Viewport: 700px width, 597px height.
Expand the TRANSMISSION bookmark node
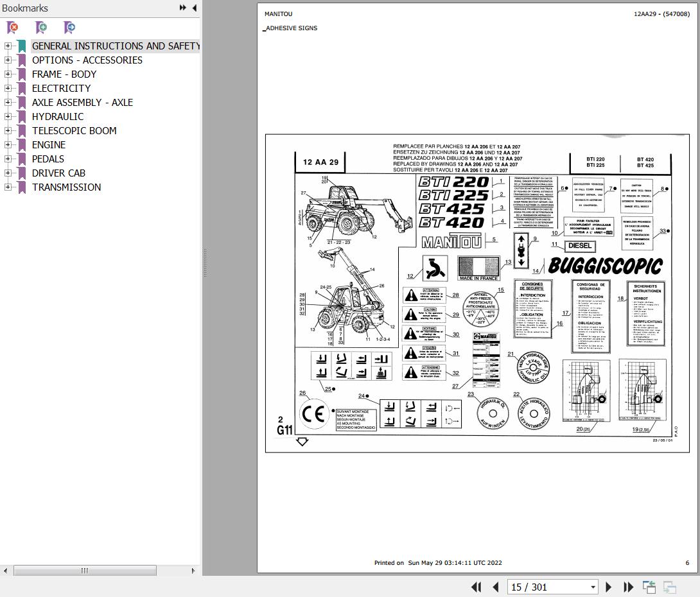click(x=8, y=187)
